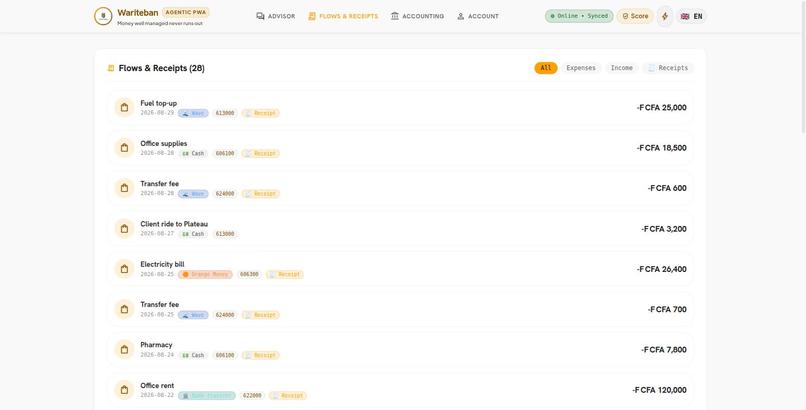Click the Wave badge on the FCFA 700 fee

pos(193,315)
